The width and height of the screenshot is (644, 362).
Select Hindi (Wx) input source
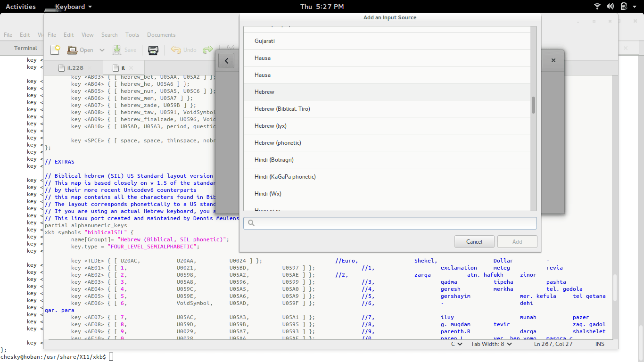point(387,194)
